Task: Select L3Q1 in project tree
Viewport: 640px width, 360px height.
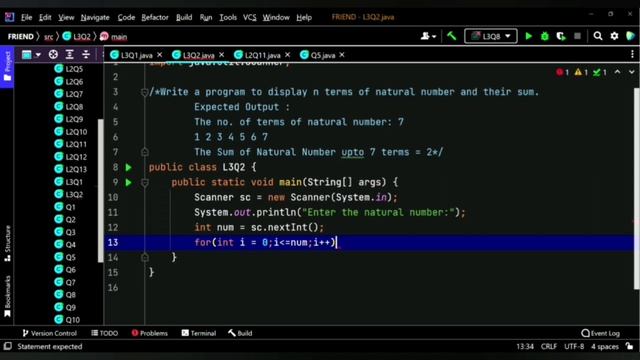Action: point(69,182)
